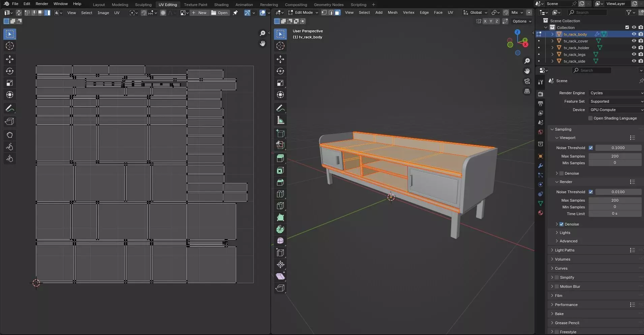Exclude Collection from view layer checkbox
This screenshot has height=335, width=644.
click(x=627, y=27)
